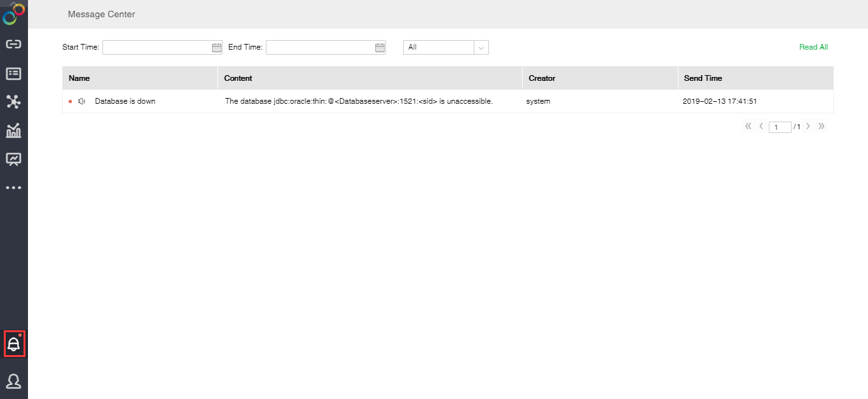Image resolution: width=868 pixels, height=399 pixels.
Task: Open the Start Time calendar picker
Action: point(216,47)
